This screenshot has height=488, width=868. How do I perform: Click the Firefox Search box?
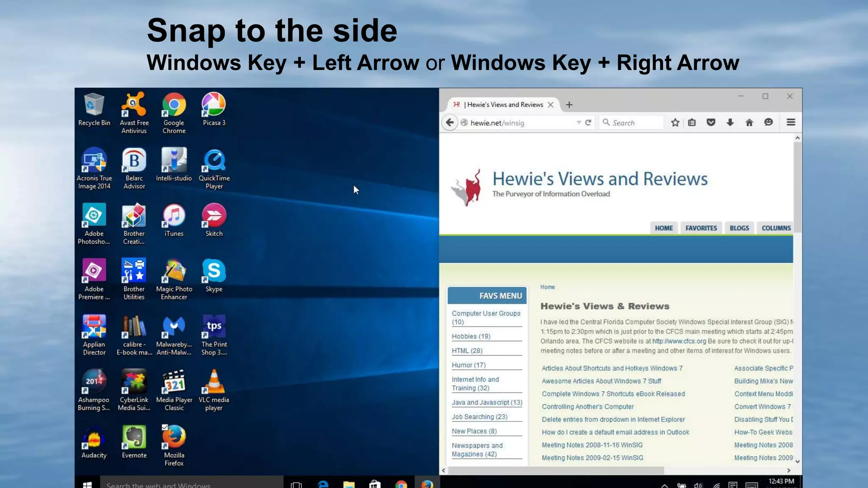(x=631, y=123)
